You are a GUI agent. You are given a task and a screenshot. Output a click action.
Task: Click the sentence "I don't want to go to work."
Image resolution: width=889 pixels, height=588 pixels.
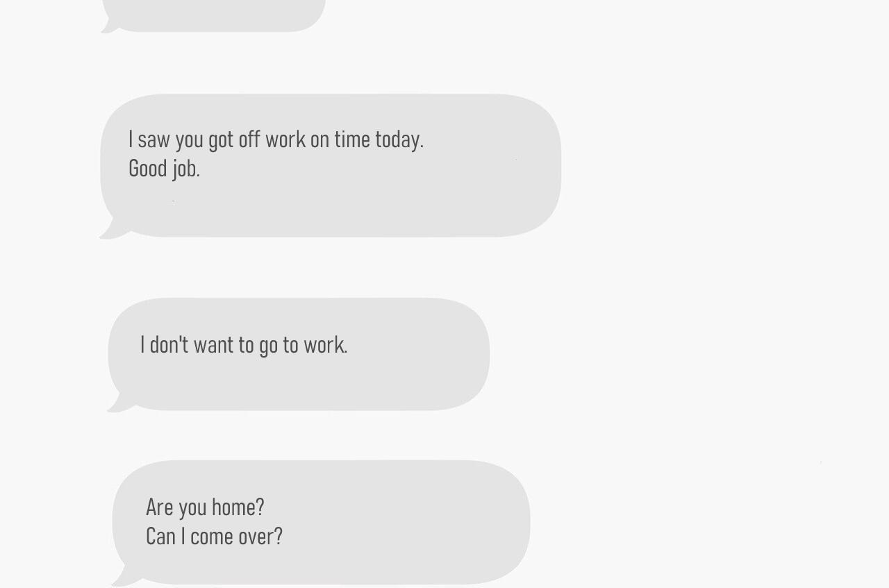tap(244, 345)
